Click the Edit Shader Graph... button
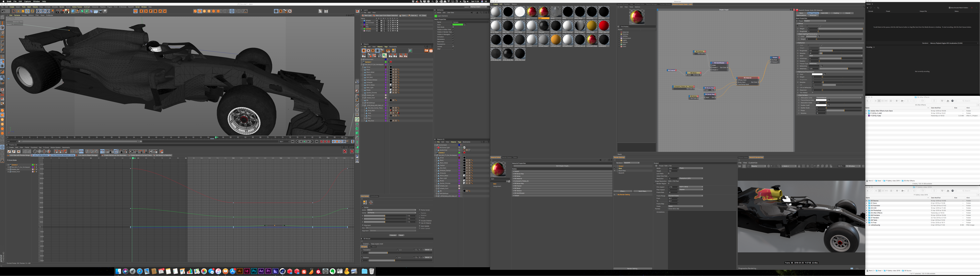 pyautogui.click(x=563, y=166)
